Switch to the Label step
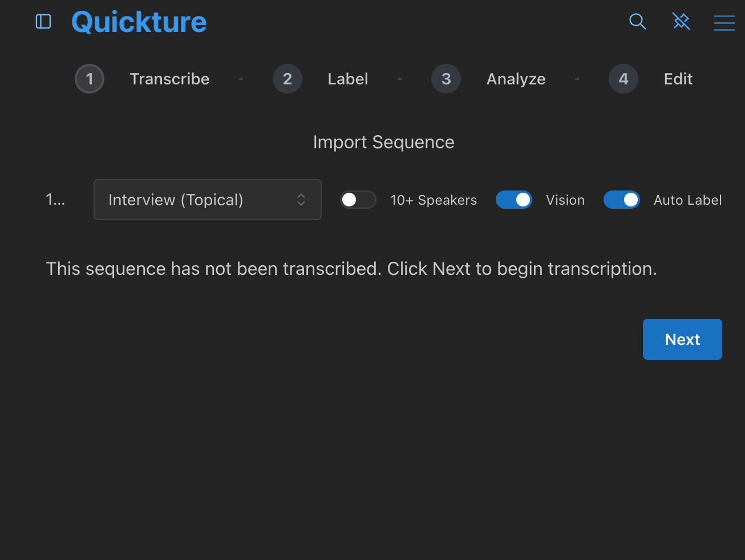 (x=348, y=79)
